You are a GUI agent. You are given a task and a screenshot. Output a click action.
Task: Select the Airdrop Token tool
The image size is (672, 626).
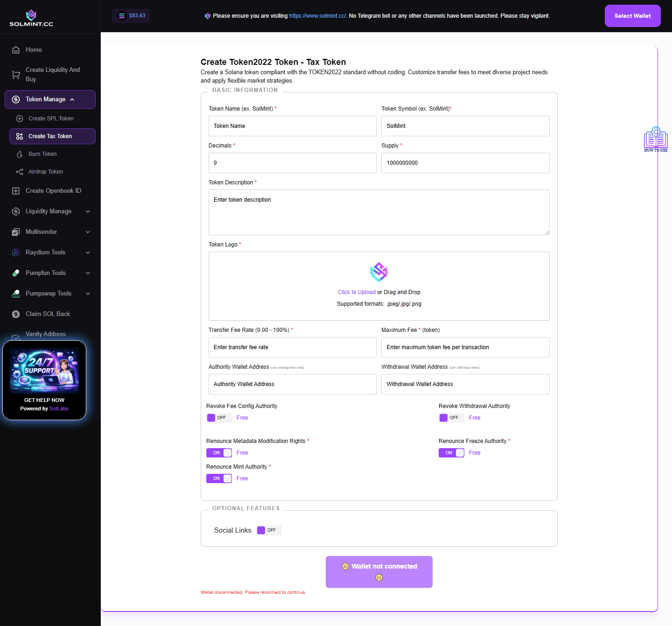tap(45, 171)
